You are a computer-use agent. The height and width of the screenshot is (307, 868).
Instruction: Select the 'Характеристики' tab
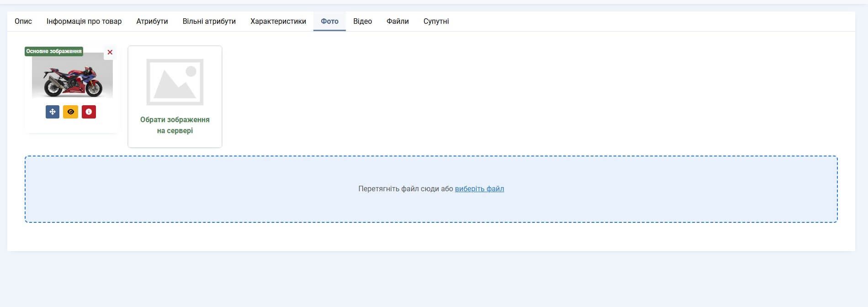[x=278, y=21]
